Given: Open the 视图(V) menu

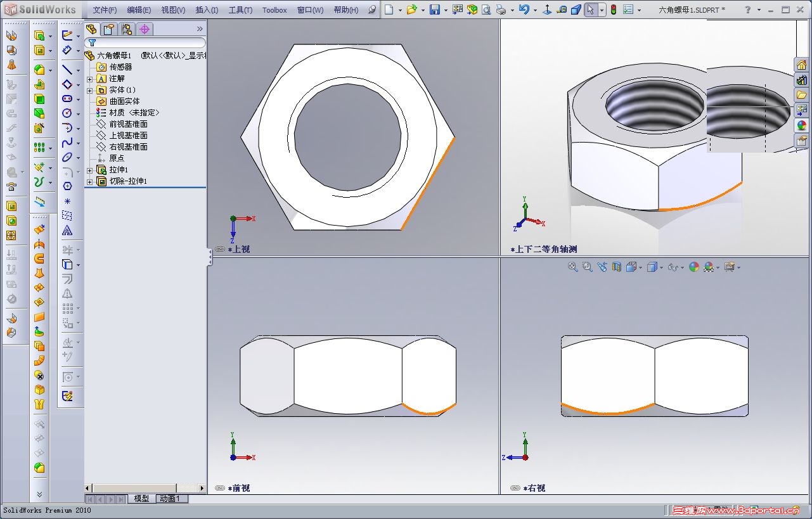Looking at the screenshot, I should pos(173,10).
